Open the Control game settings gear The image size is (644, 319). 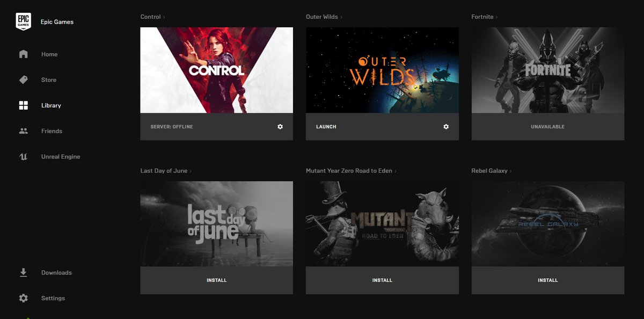280,127
